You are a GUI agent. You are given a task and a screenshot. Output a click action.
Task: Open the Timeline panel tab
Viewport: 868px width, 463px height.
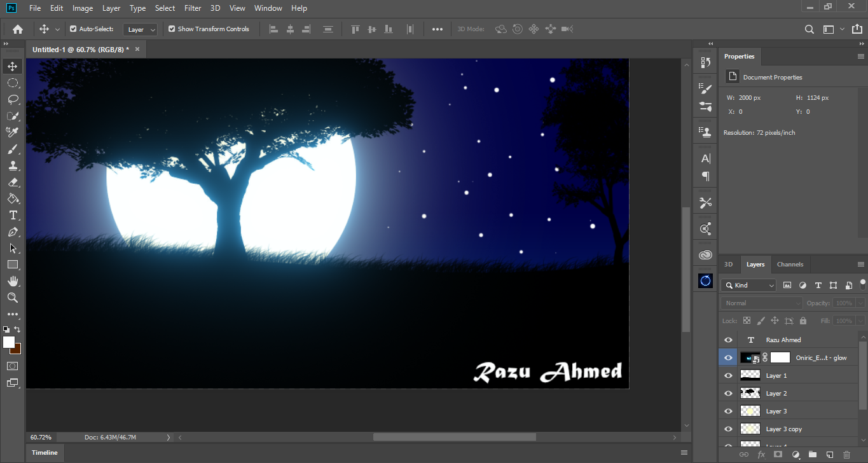(45, 453)
